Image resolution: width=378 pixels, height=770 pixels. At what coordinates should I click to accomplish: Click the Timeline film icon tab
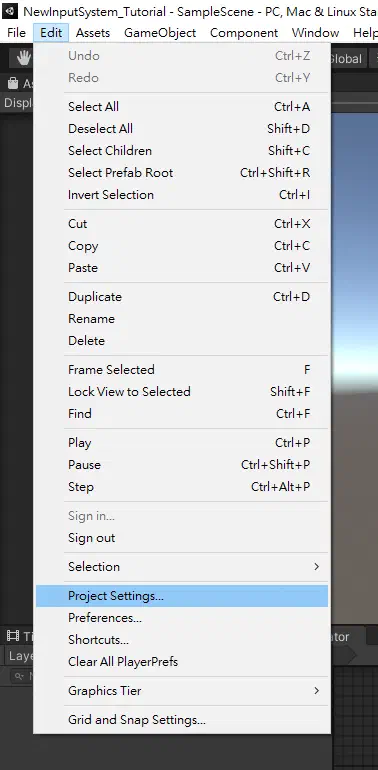(x=13, y=636)
